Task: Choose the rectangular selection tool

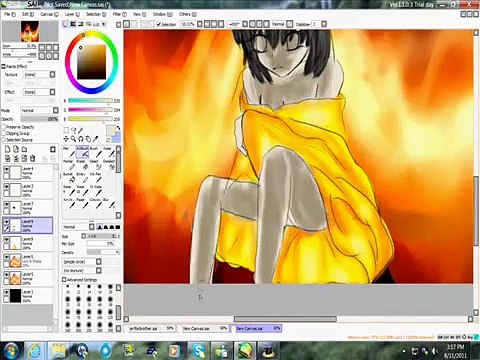Action: 66,130
